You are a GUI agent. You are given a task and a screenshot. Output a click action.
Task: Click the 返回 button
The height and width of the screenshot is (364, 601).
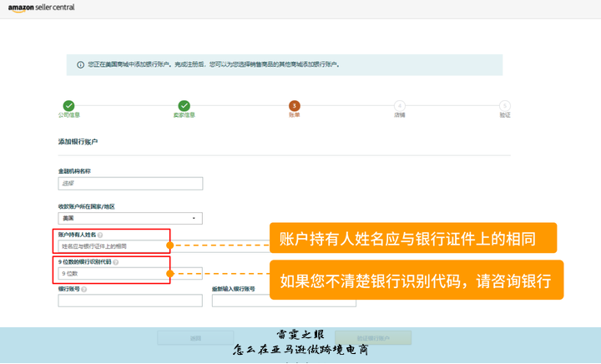(195, 338)
